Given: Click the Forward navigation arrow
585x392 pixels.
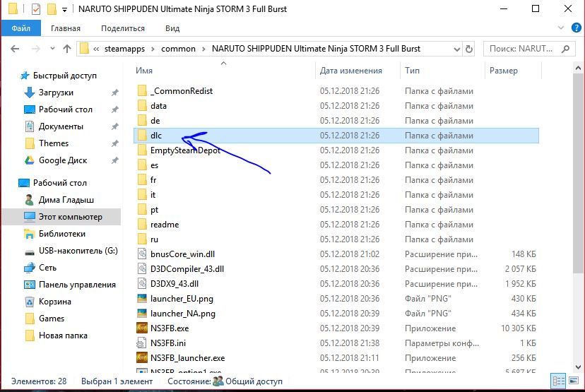Looking at the screenshot, I should (35, 49).
